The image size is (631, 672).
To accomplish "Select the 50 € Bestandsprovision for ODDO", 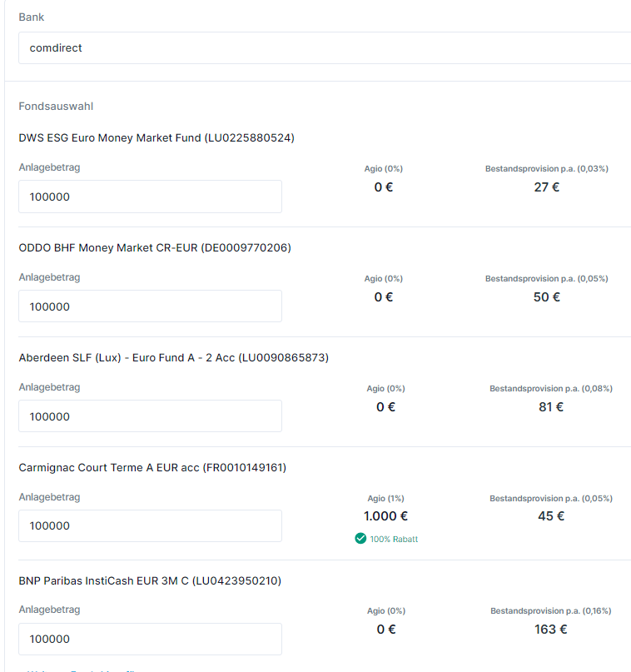I will click(547, 297).
